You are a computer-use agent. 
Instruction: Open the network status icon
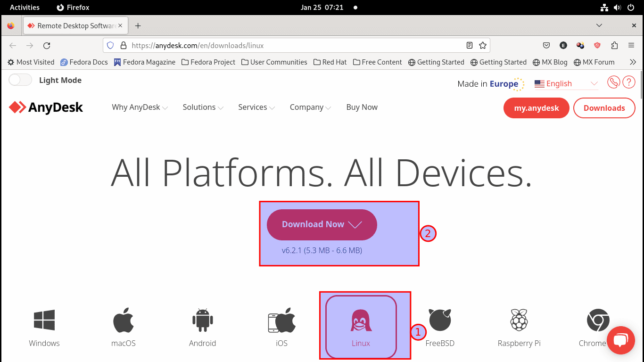(x=604, y=8)
